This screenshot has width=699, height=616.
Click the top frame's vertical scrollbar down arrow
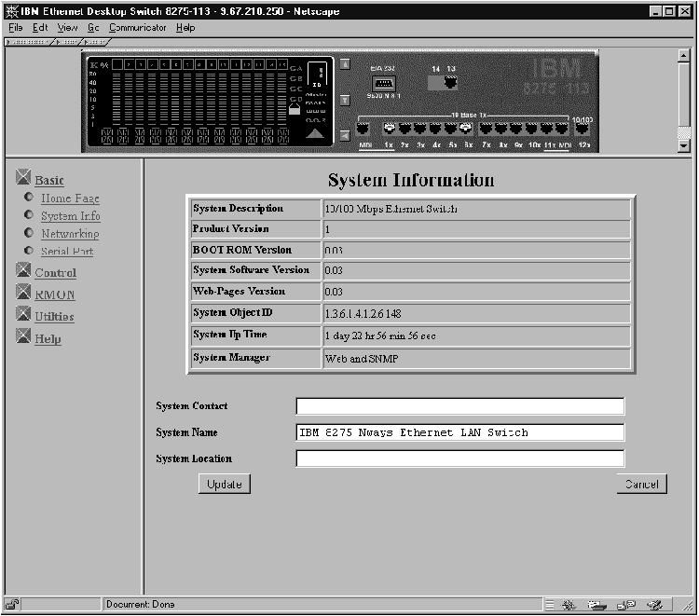point(685,145)
